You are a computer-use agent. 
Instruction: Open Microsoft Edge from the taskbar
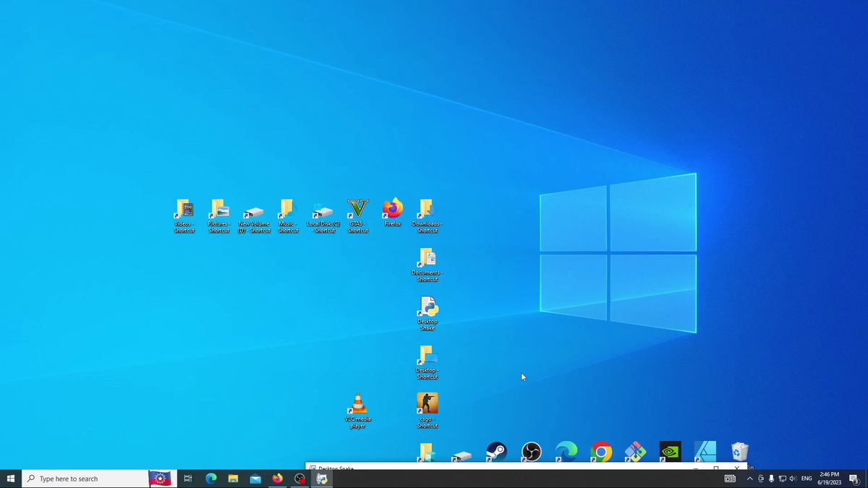pyautogui.click(x=211, y=479)
